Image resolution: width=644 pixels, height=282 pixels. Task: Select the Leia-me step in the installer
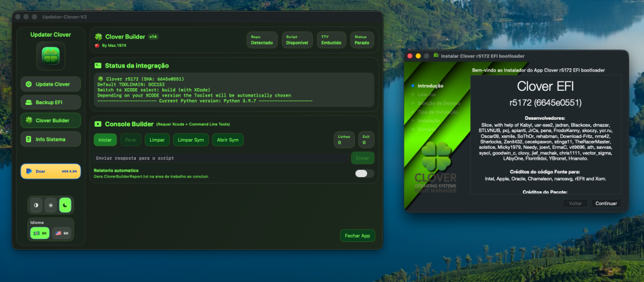426,95
